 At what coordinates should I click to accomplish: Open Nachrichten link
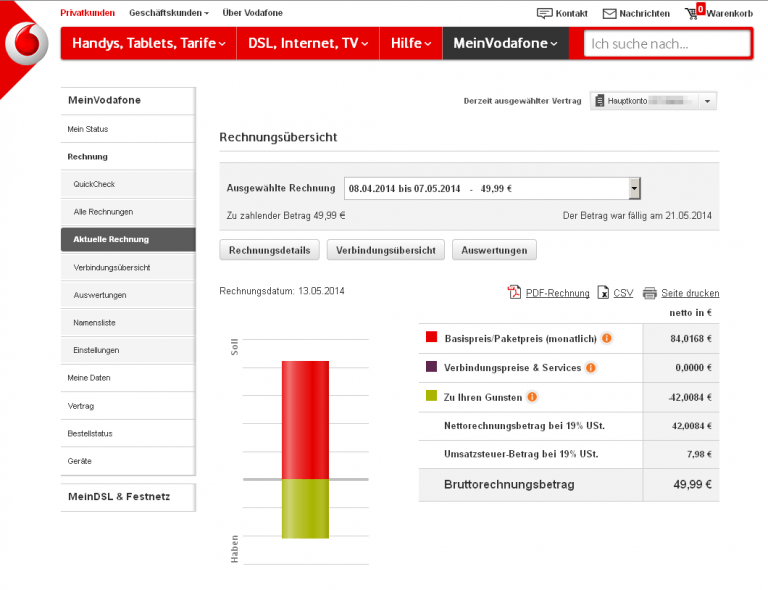[644, 14]
